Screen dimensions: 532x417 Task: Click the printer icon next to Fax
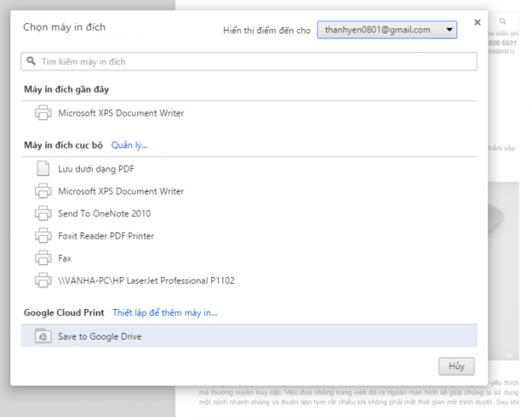coord(44,258)
